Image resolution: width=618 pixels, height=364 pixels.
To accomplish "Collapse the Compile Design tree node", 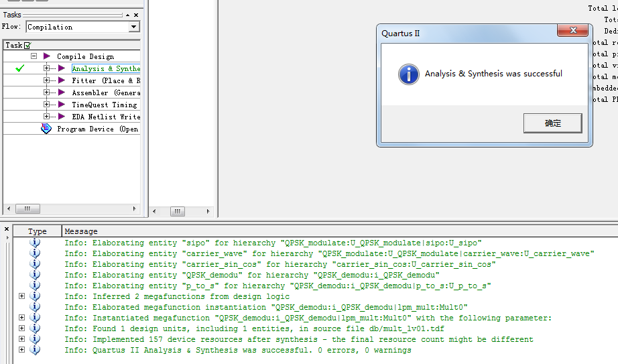I will coord(34,56).
